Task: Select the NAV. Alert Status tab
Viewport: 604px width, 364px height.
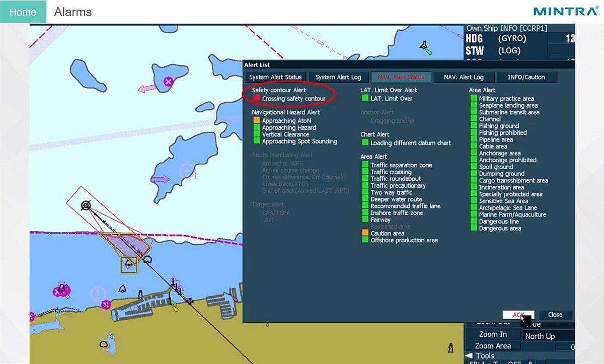Action: click(401, 77)
